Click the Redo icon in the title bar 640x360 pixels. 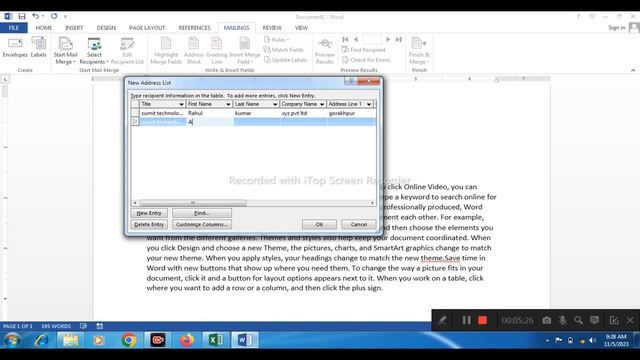point(54,16)
